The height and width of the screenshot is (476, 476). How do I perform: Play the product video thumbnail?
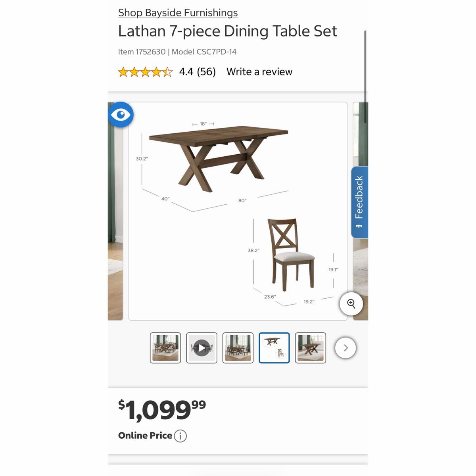click(202, 348)
